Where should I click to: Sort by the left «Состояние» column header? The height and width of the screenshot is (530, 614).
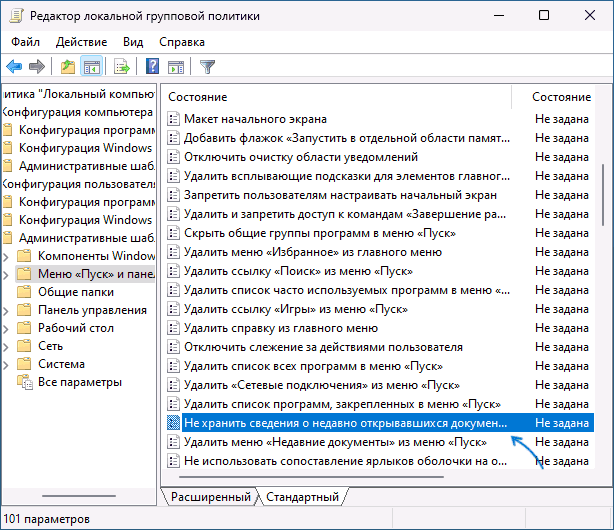(336, 97)
